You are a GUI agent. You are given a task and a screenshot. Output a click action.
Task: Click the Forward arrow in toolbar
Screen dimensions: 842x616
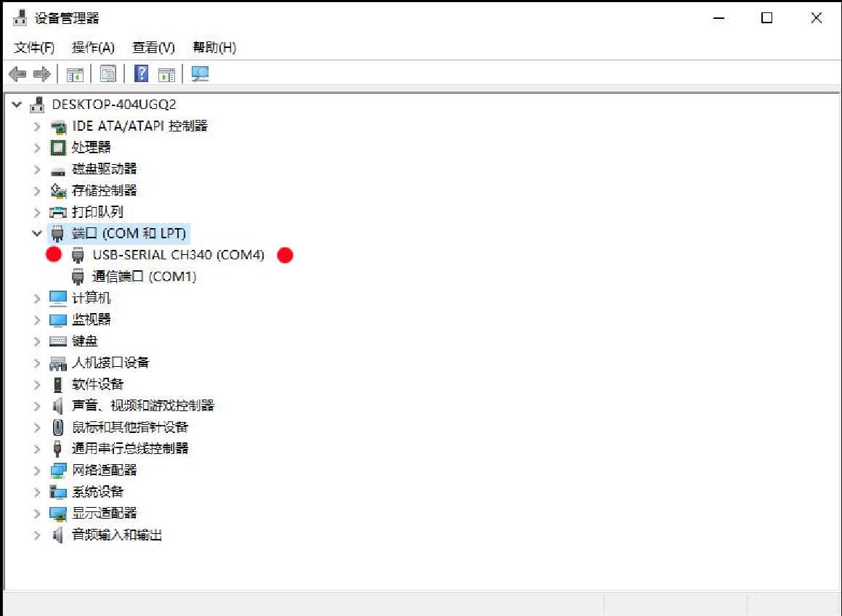(42, 74)
